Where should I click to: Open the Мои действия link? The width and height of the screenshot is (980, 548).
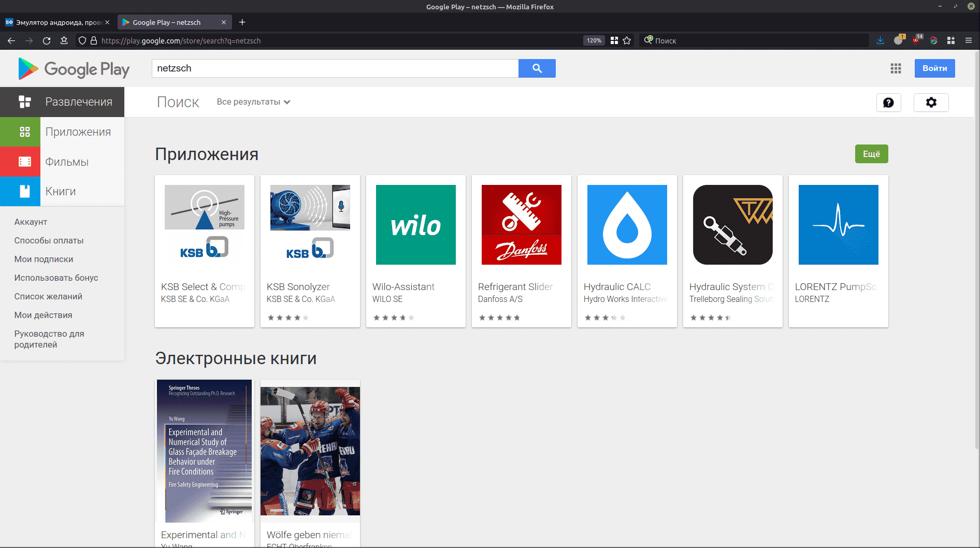coord(44,315)
